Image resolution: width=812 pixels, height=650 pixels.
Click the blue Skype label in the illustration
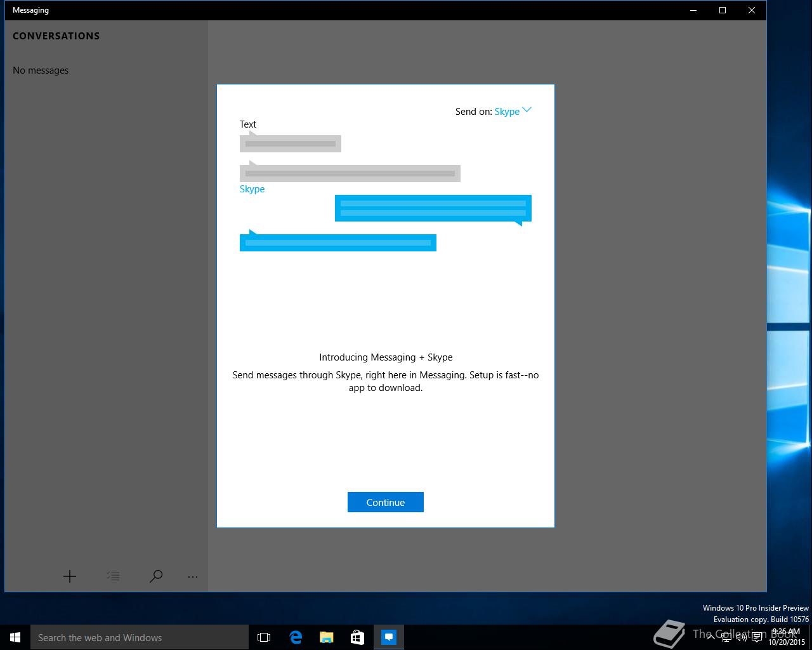point(252,189)
